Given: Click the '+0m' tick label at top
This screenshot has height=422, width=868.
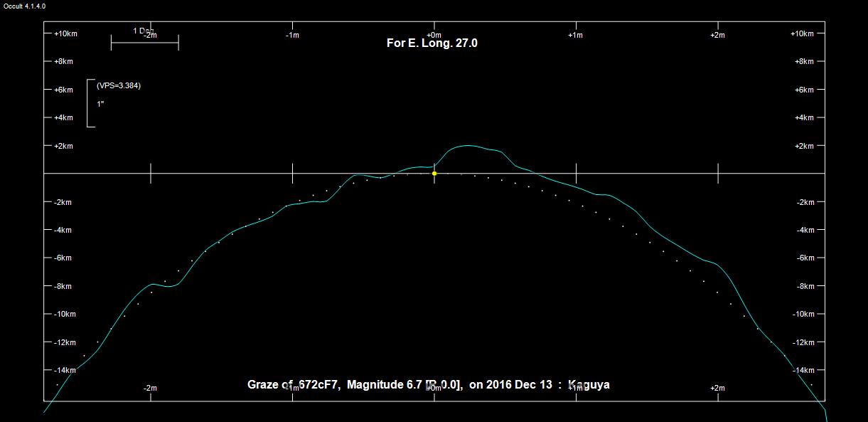Looking at the screenshot, I should coord(434,35).
